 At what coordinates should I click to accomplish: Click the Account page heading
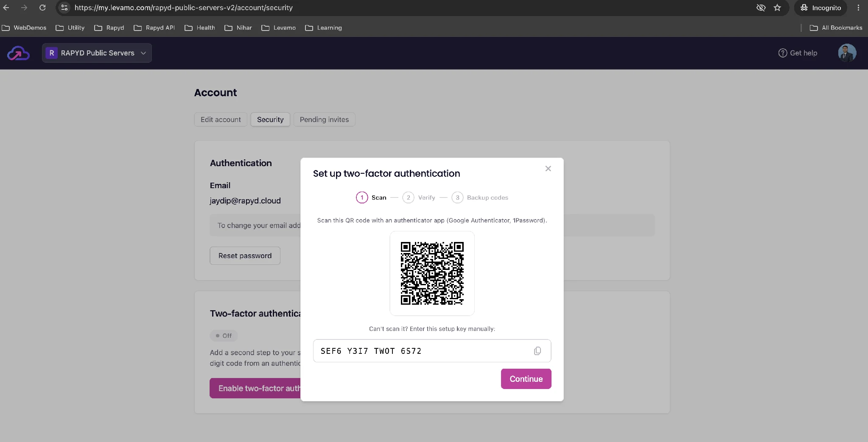coord(216,93)
